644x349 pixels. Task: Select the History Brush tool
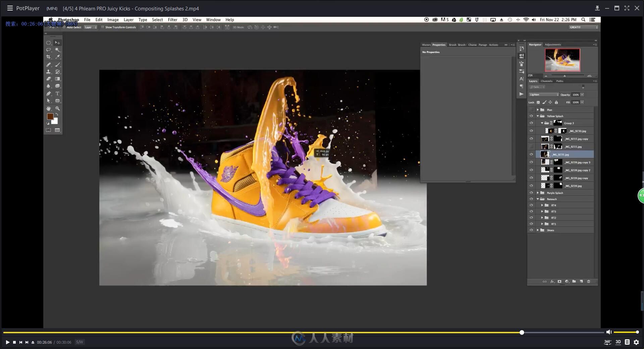(x=58, y=72)
